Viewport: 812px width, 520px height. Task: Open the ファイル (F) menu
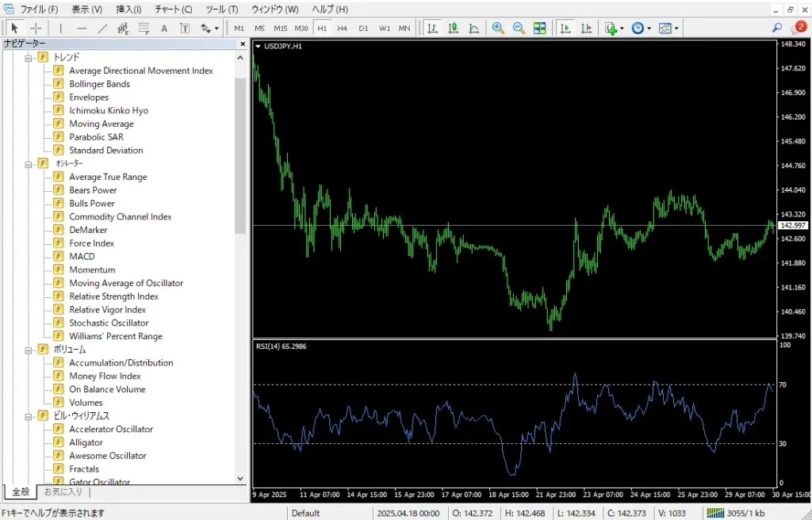(x=39, y=10)
